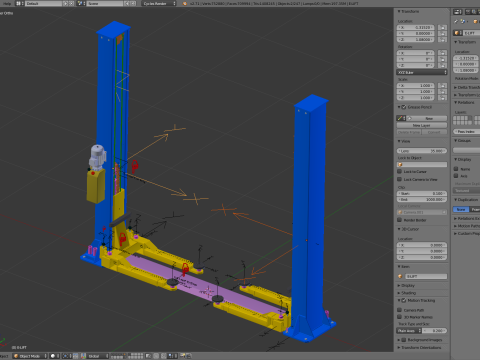Lock the Scale Z value
Image resolution: width=480 pixels, height=360 pixels.
click(x=442, y=98)
